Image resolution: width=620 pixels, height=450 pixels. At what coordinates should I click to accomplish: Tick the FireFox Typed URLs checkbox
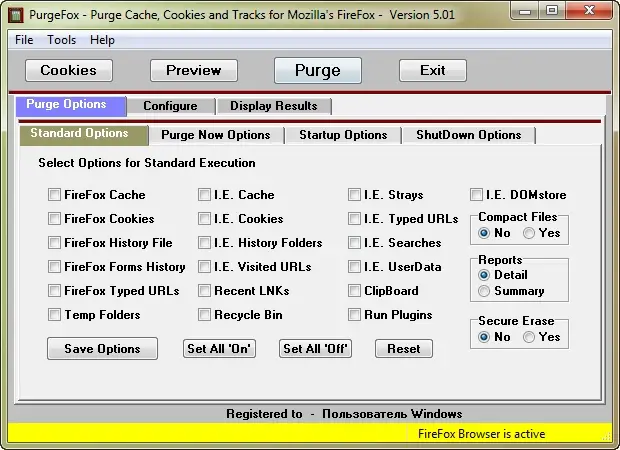54,291
